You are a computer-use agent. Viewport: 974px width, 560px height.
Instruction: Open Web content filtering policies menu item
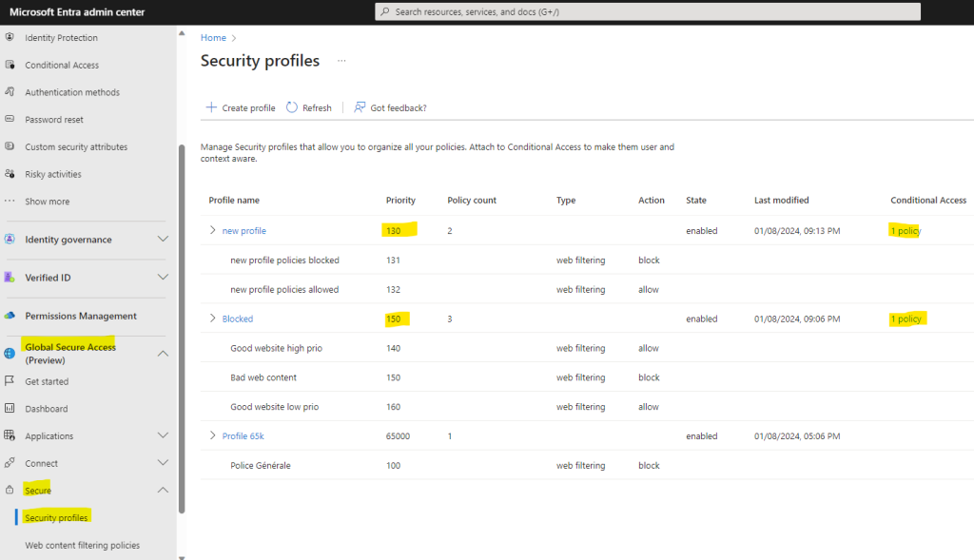82,545
